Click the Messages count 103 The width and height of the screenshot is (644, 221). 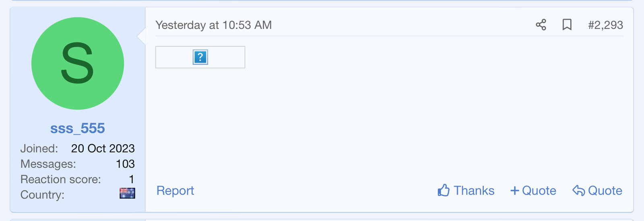(x=125, y=164)
